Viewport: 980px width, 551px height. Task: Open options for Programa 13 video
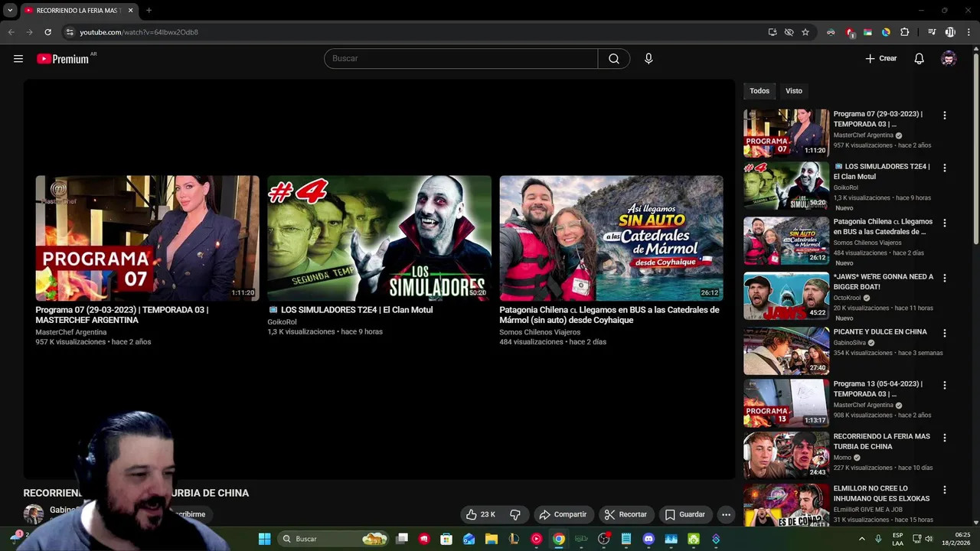944,385
